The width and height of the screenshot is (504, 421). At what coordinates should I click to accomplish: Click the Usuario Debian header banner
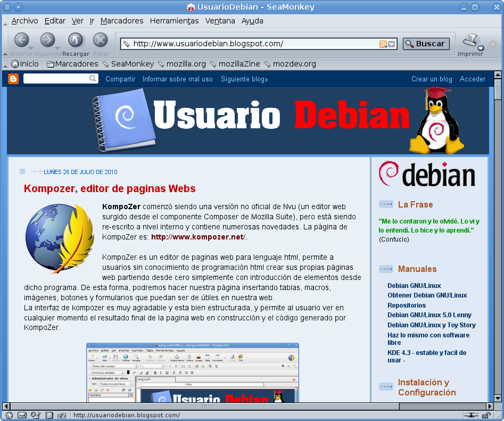(x=248, y=120)
